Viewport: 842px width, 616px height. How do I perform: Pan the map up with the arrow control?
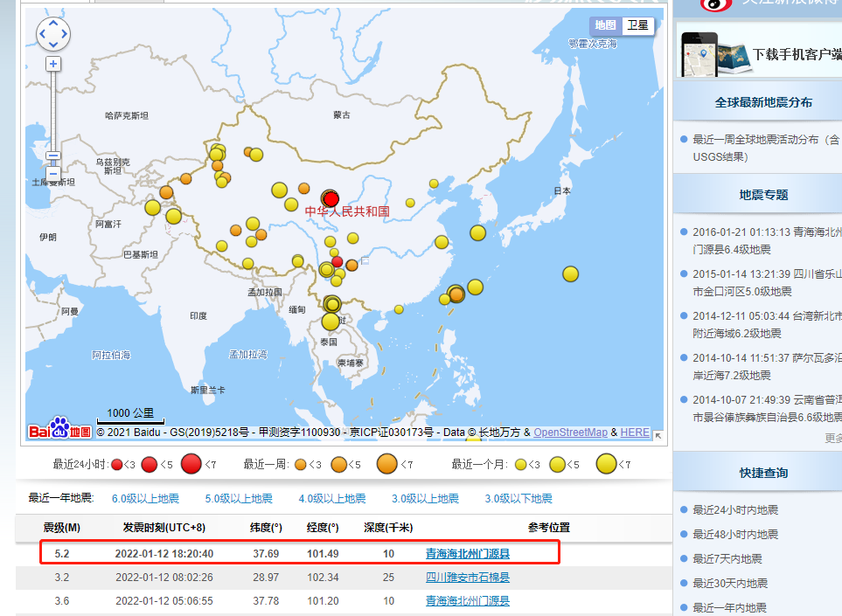coord(53,24)
